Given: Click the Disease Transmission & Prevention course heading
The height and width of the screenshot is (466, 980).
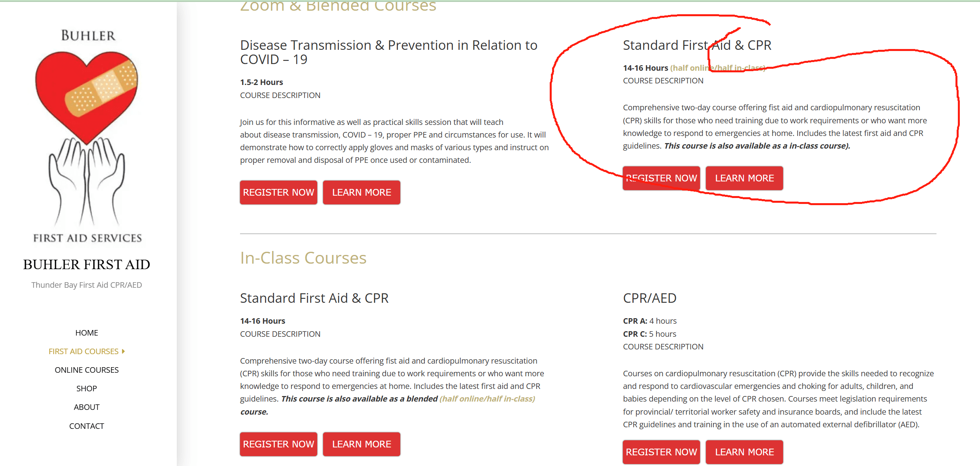Looking at the screenshot, I should (x=389, y=52).
